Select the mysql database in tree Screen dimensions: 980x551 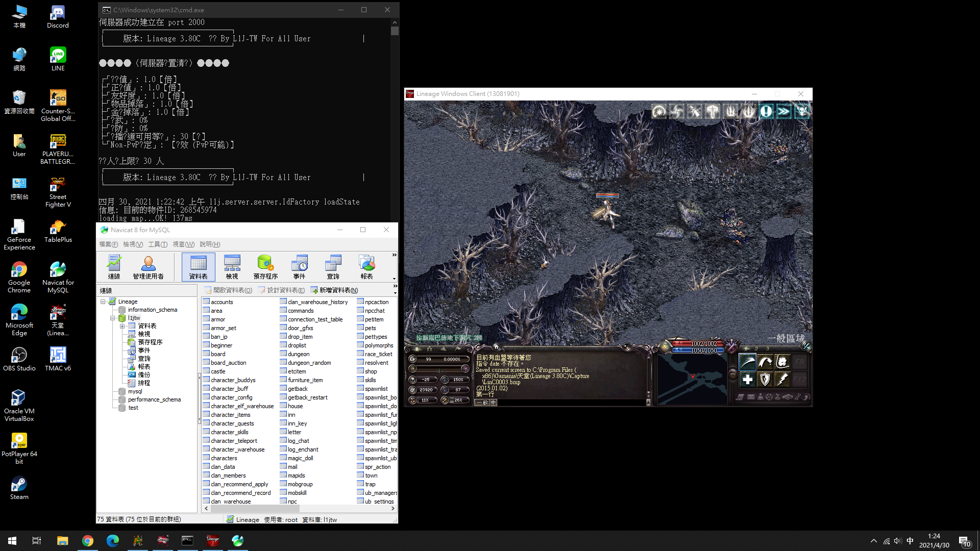[131, 391]
